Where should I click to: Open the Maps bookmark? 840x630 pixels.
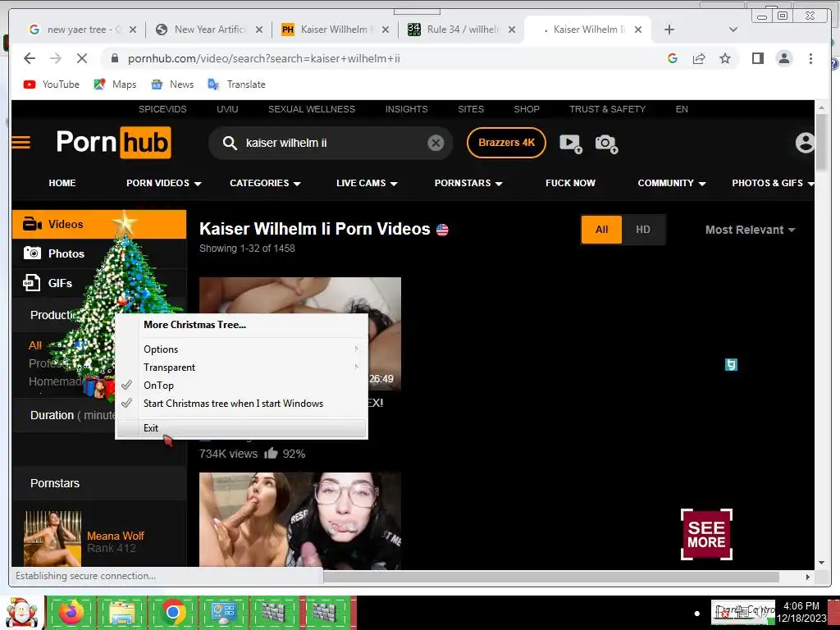pos(115,84)
